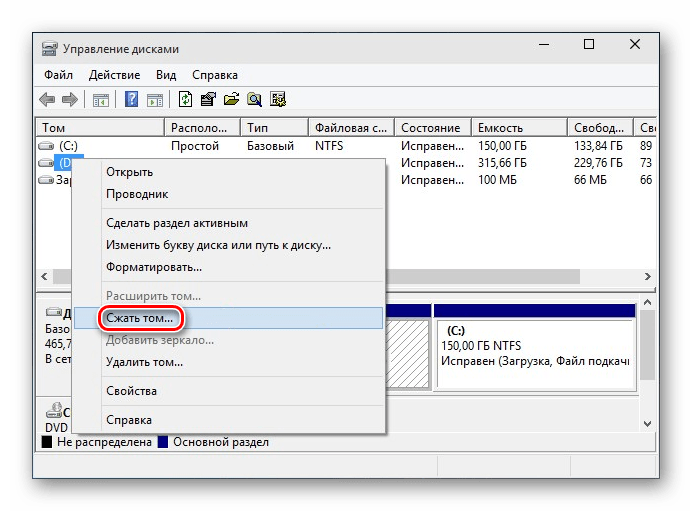Open the Вид menu
The width and height of the screenshot is (693, 511).
(x=166, y=75)
